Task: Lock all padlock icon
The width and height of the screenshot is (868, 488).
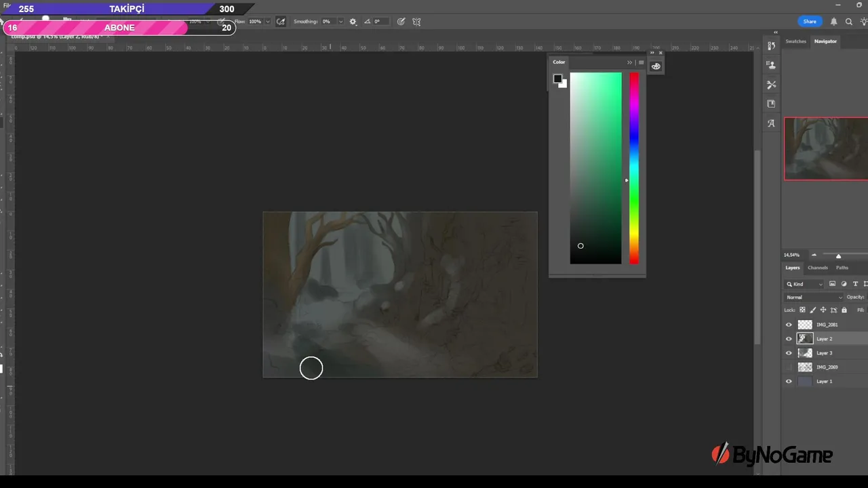Action: pos(844,310)
